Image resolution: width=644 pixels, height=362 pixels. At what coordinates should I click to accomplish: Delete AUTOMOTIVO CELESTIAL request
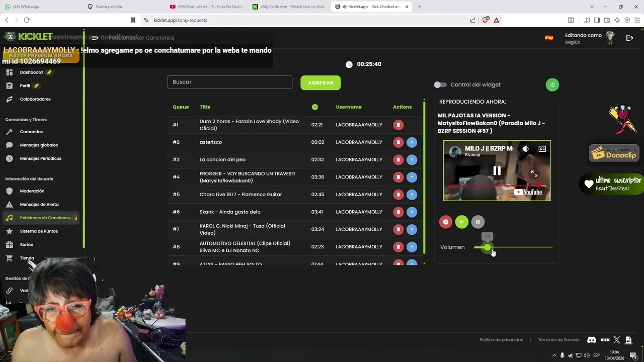pos(398,247)
